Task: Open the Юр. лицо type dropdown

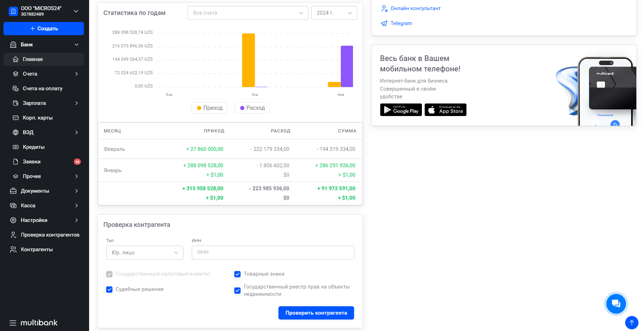Action: tap(144, 253)
